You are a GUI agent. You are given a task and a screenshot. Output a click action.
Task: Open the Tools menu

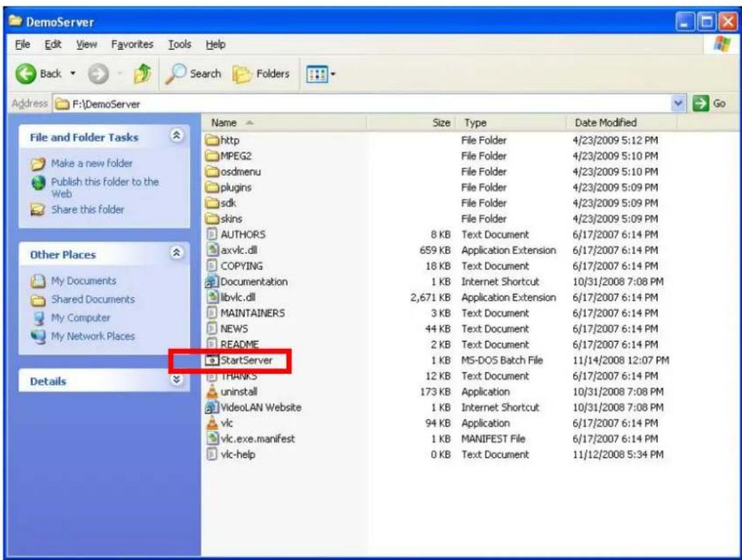tap(180, 45)
